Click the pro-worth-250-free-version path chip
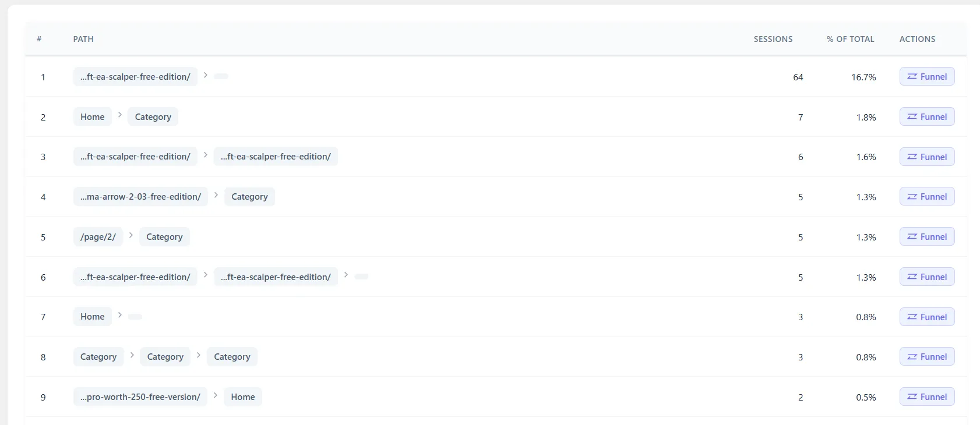Viewport: 980px width, 425px height. coord(140,396)
